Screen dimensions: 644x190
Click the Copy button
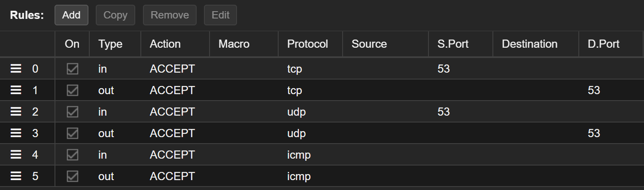(115, 15)
